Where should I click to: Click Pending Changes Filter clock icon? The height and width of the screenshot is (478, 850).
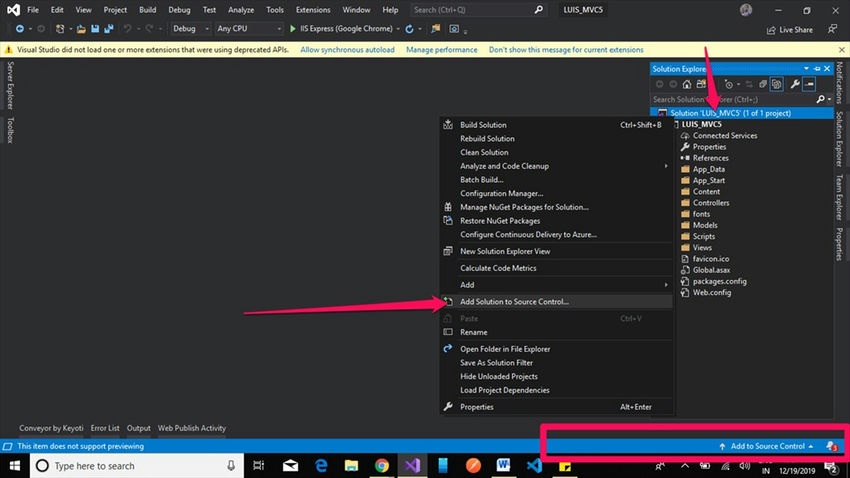click(729, 84)
